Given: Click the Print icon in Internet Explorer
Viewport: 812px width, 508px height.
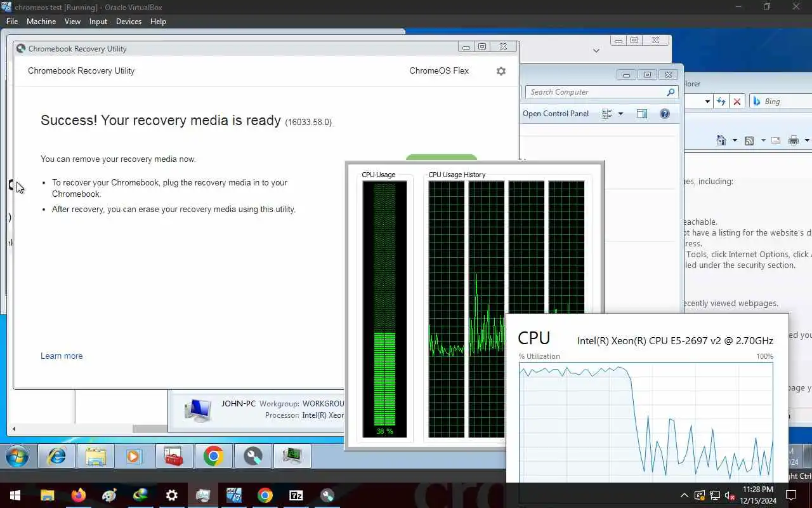Looking at the screenshot, I should pyautogui.click(x=794, y=140).
